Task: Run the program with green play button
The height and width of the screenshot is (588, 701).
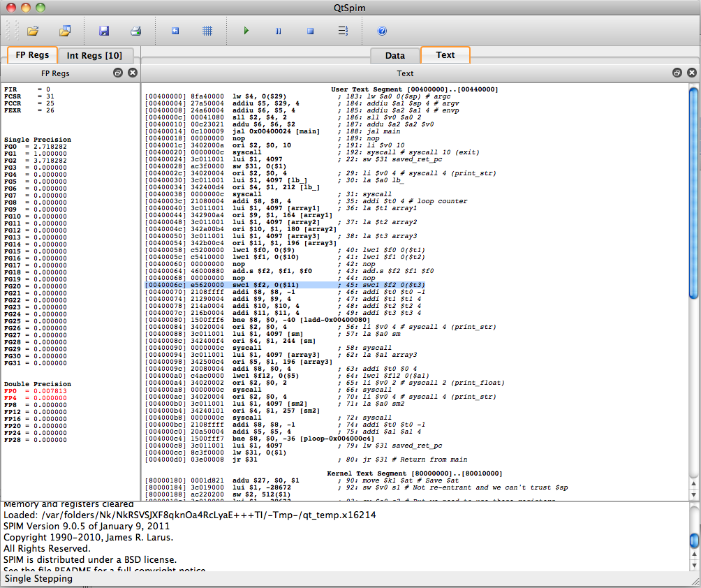Action: (x=246, y=31)
